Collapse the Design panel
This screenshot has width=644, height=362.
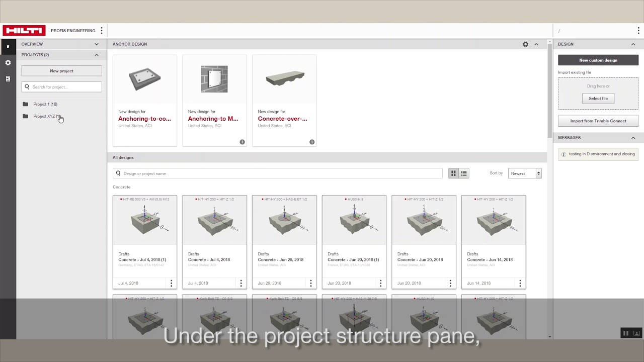633,44
